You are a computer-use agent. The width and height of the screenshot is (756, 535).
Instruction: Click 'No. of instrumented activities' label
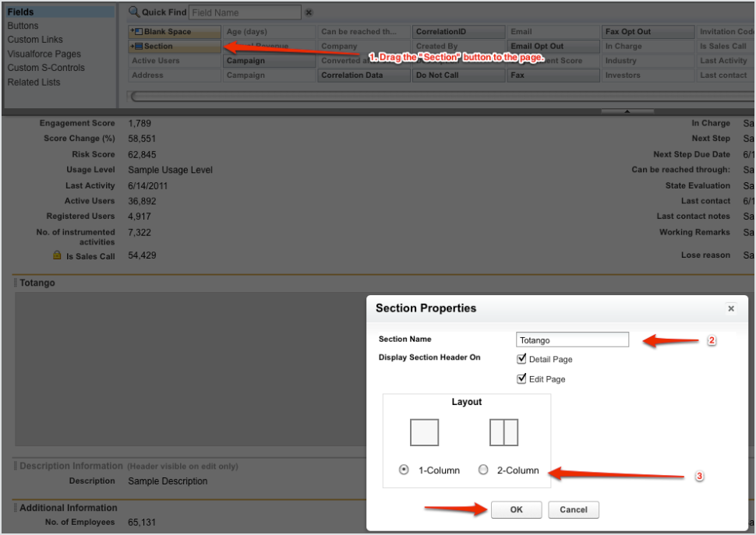[x=76, y=237]
